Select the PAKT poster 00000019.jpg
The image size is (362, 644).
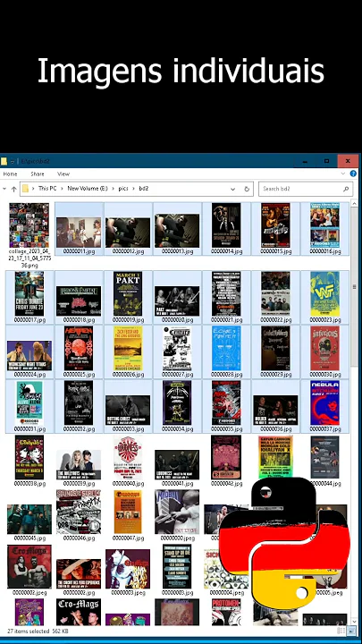(128, 293)
